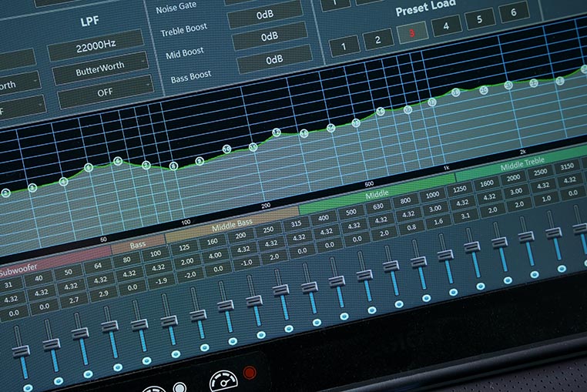This screenshot has width=587, height=392.
Task: Select EQ curve node 7
Action: [x=146, y=165]
